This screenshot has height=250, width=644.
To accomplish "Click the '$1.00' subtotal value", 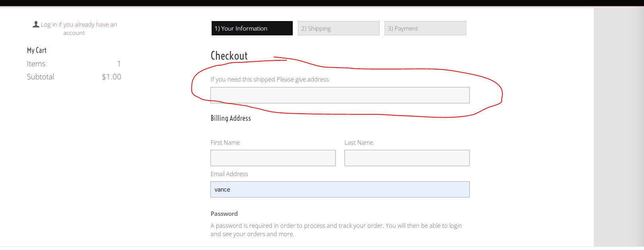I will 111,77.
